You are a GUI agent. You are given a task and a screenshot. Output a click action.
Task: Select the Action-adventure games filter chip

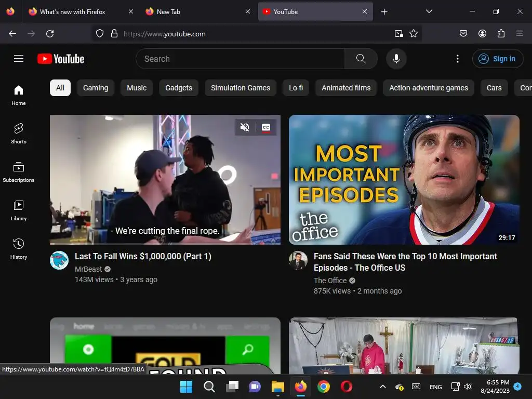[x=429, y=88]
